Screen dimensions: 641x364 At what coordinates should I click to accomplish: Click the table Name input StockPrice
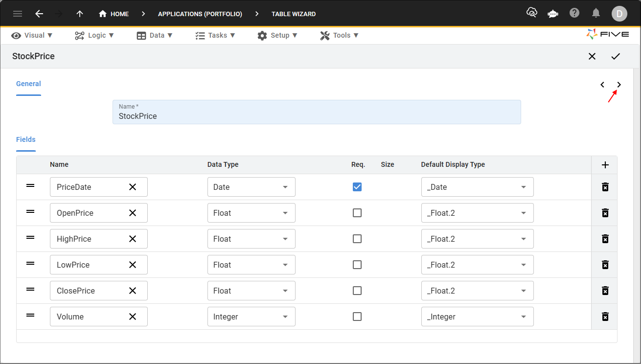click(317, 112)
